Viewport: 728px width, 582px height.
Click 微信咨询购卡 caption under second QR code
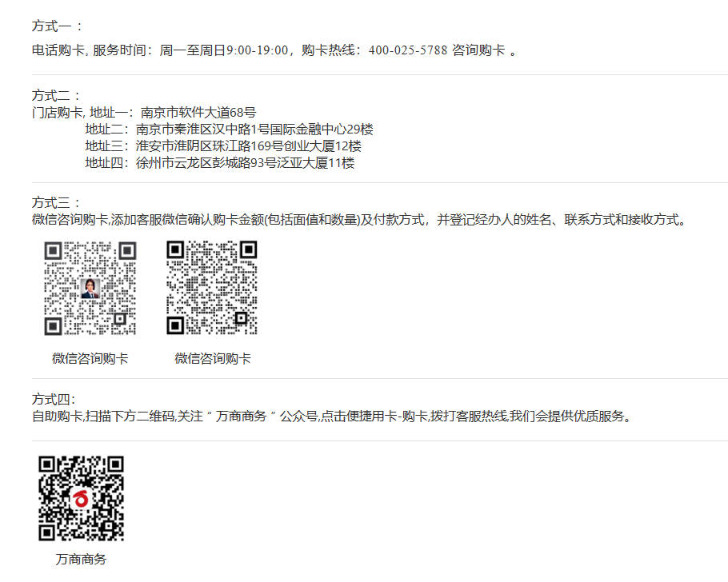(x=213, y=358)
